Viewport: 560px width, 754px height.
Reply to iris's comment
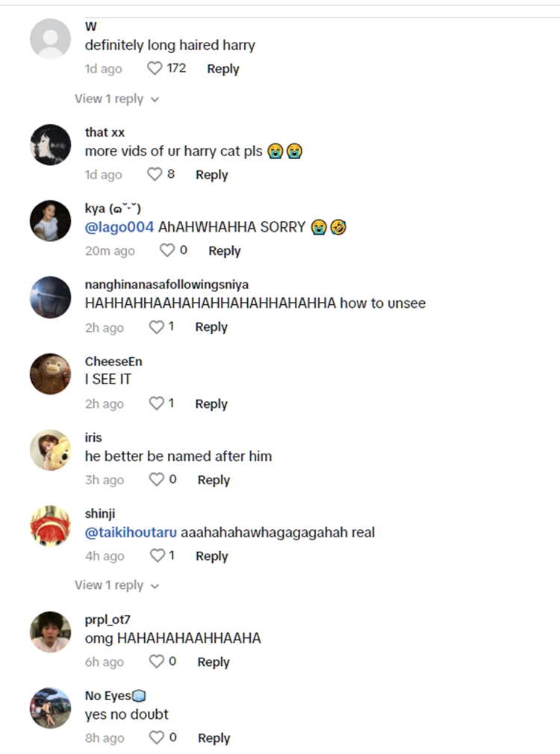(x=214, y=480)
